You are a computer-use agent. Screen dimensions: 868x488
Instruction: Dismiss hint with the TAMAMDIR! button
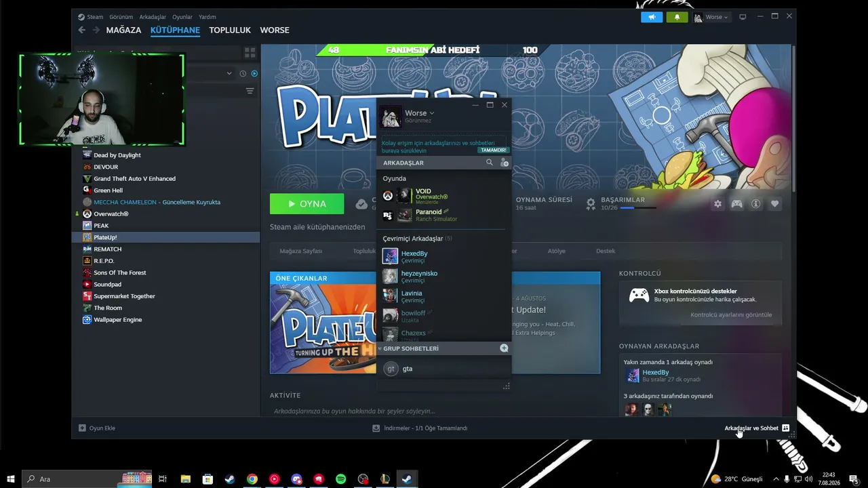pos(494,150)
